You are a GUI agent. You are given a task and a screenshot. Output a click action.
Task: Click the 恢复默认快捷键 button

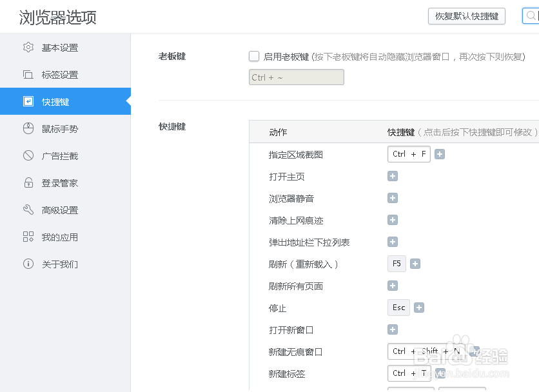point(467,16)
